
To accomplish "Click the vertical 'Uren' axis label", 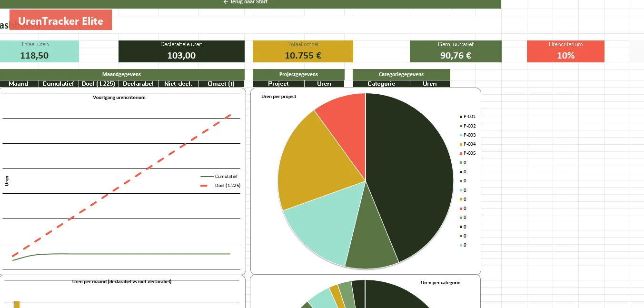I will point(7,181).
